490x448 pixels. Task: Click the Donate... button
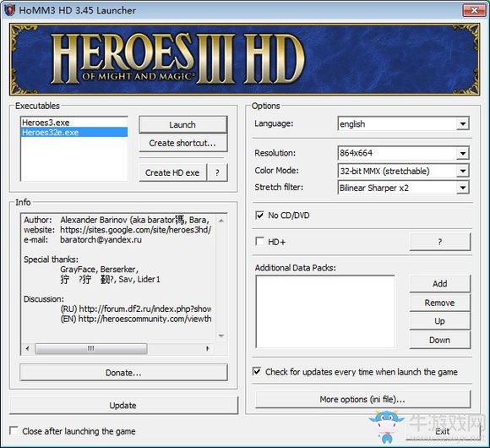point(123,373)
